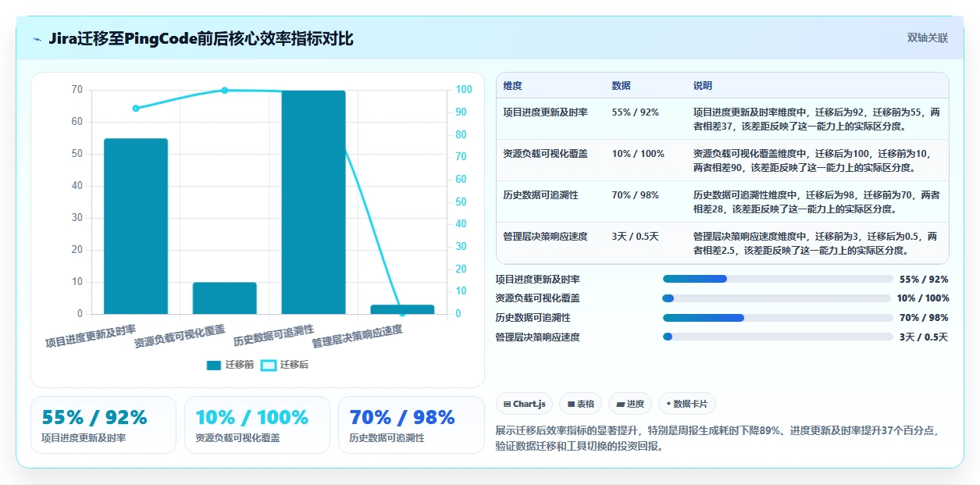This screenshot has width=980, height=485.
Task: Click 历史数据可追溯性 x-axis label
Action: tap(274, 337)
